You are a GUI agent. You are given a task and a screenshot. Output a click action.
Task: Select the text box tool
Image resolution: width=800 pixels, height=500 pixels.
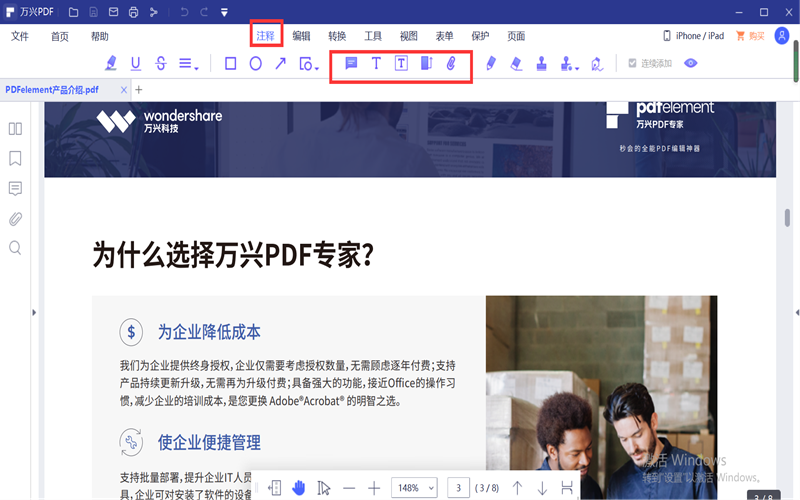[401, 63]
